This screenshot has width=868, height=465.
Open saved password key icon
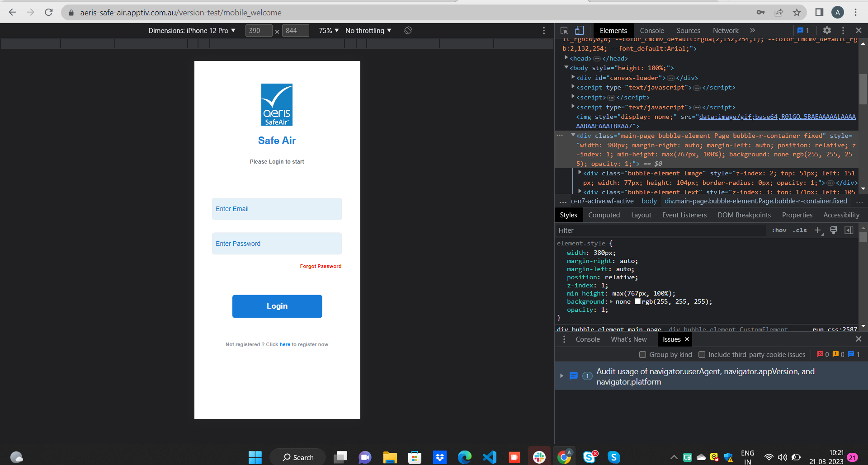[761, 13]
